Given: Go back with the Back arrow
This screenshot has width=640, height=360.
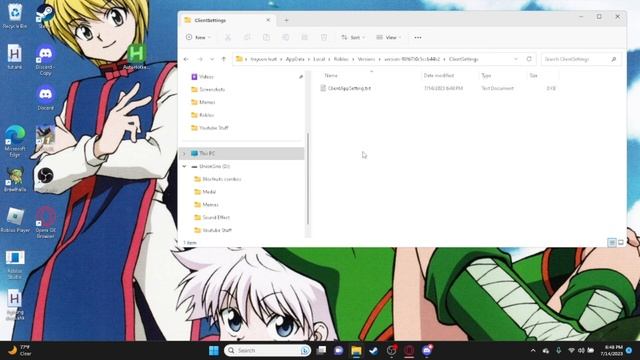Looking at the screenshot, I should click(x=187, y=59).
